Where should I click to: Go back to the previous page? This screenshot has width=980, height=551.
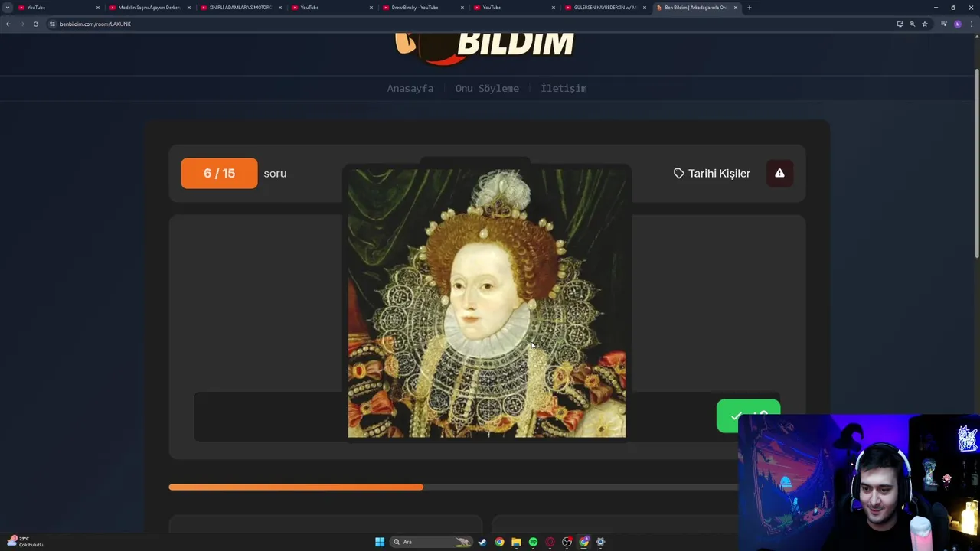point(8,24)
